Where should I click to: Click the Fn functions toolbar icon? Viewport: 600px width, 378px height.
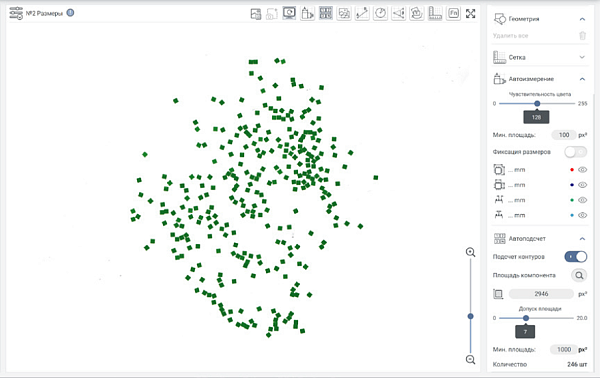[453, 14]
